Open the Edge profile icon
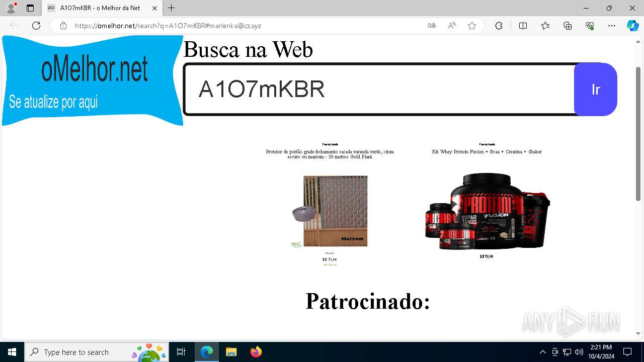The image size is (644, 362). pos(11,8)
